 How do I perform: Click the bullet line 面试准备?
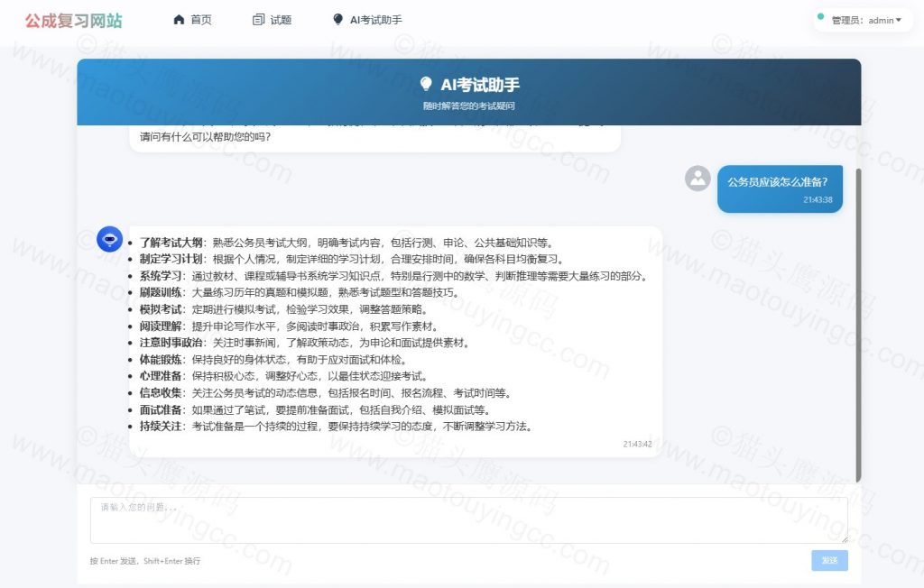[315, 409]
